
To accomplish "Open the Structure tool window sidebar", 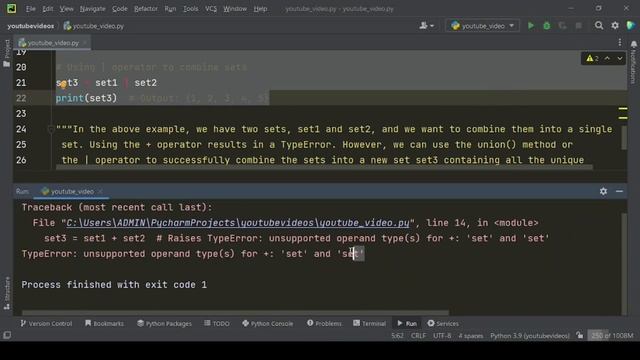I will pyautogui.click(x=7, y=293).
